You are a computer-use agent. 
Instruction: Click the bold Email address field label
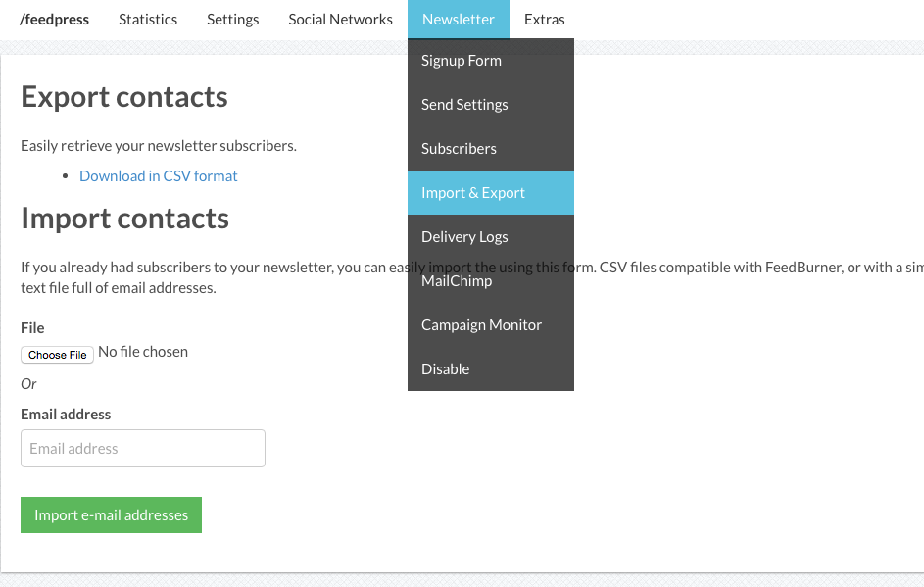coord(66,415)
